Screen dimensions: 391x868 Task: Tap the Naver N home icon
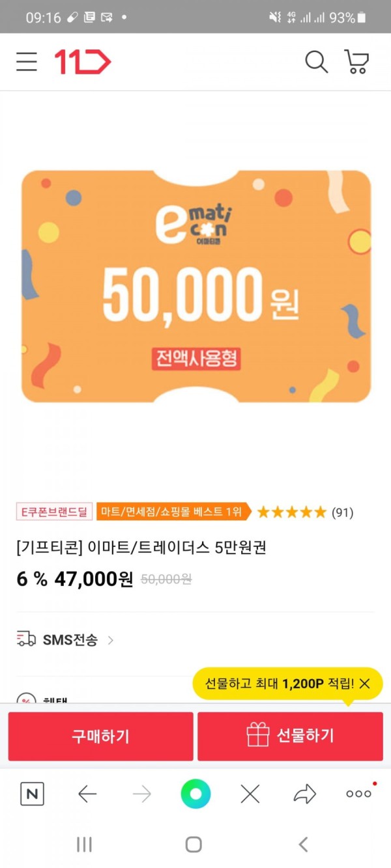coord(32,793)
